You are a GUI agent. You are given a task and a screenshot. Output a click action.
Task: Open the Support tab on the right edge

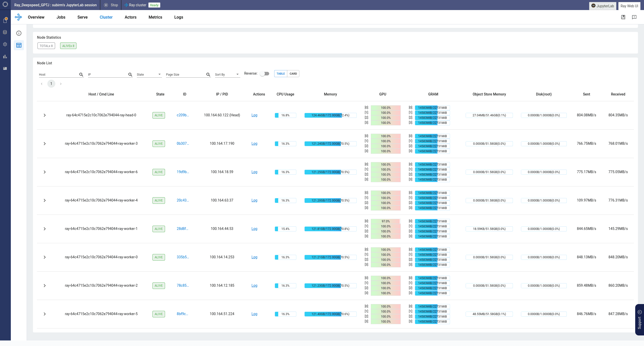[x=639, y=320]
